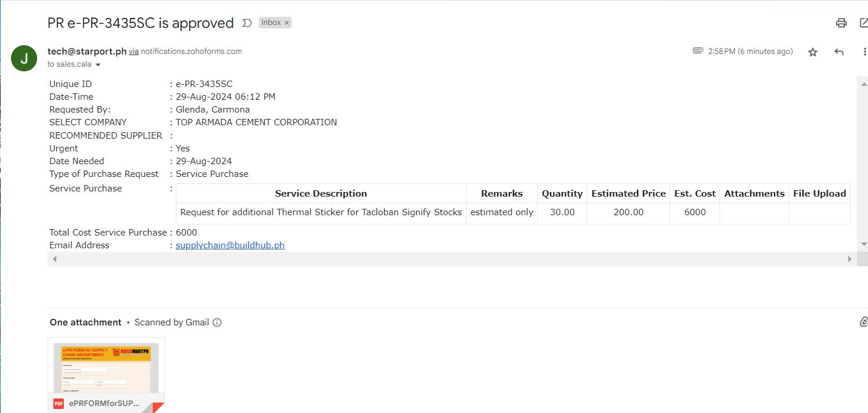Expand recipient details next to sales.cala
The image size is (868, 413).
tap(98, 65)
